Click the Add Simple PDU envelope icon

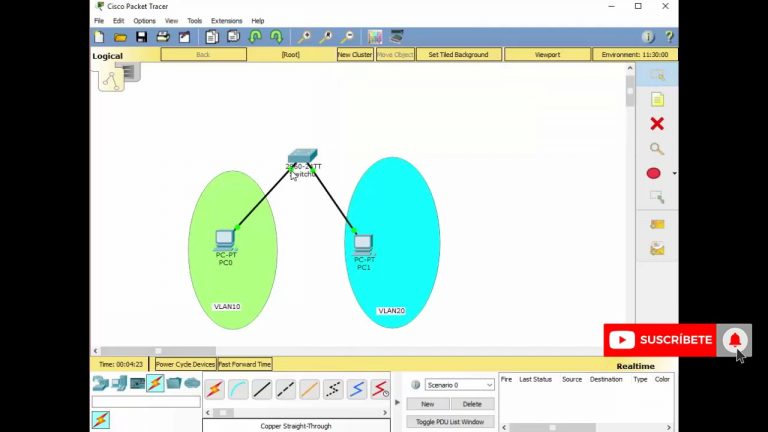point(657,224)
